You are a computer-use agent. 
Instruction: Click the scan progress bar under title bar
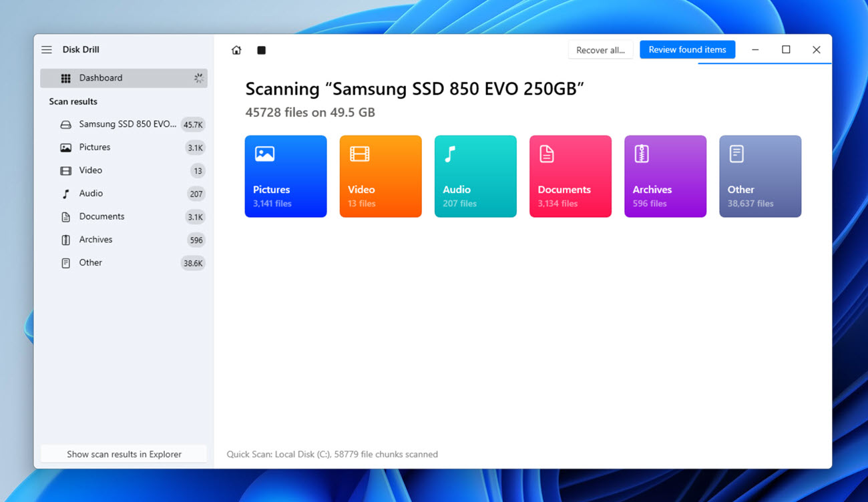[765, 63]
